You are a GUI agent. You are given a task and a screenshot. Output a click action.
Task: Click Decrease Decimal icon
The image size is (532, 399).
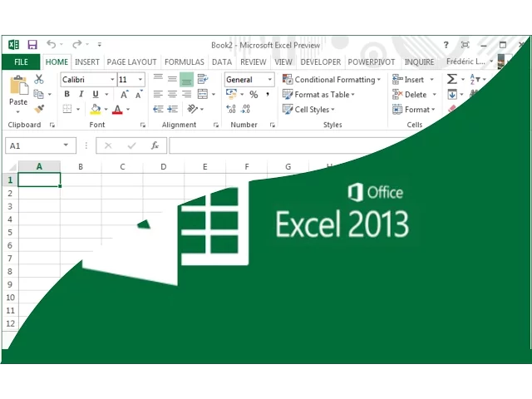click(245, 109)
